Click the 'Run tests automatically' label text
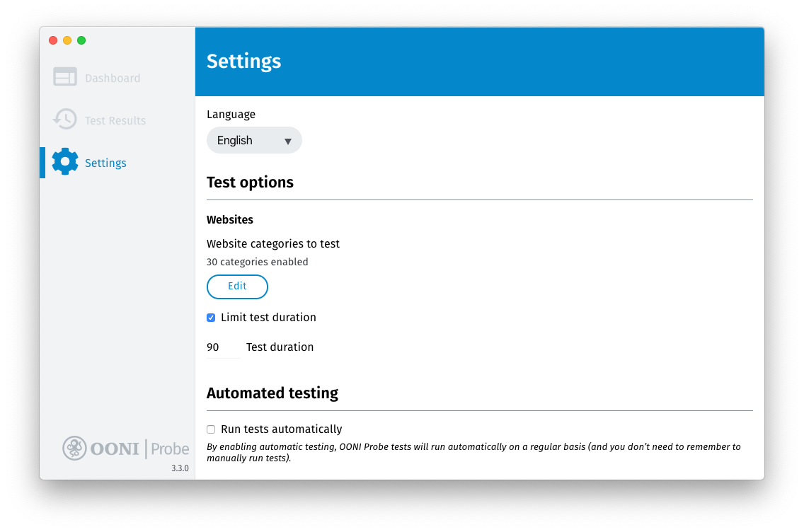The height and width of the screenshot is (532, 804). pos(281,429)
